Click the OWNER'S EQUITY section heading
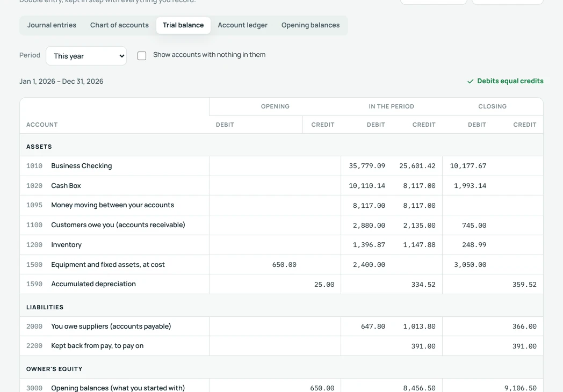This screenshot has width=563, height=392. (x=54, y=369)
